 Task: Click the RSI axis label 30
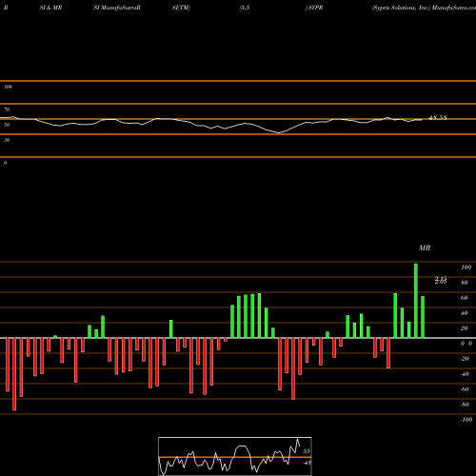pos(7,140)
